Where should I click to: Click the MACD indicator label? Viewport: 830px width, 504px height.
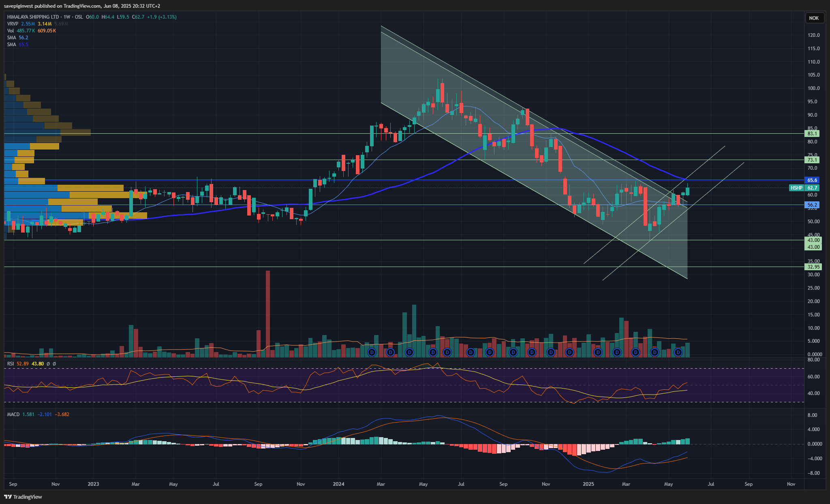pos(13,414)
